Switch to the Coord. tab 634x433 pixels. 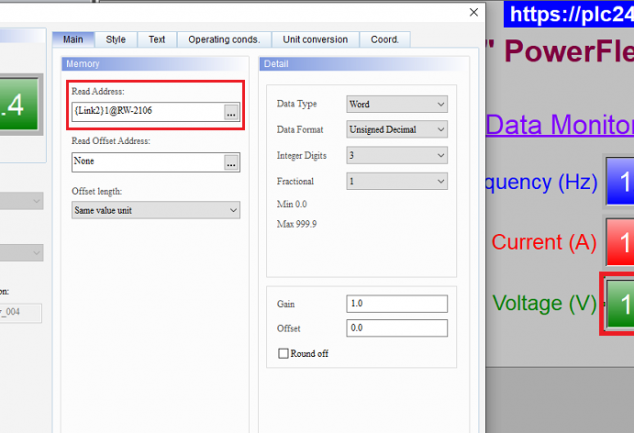click(x=385, y=40)
